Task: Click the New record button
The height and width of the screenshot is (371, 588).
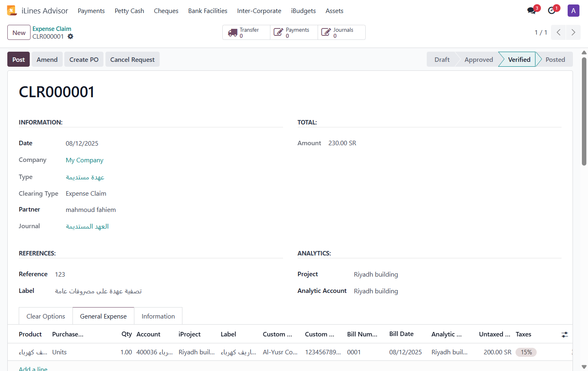Action: 19,33
